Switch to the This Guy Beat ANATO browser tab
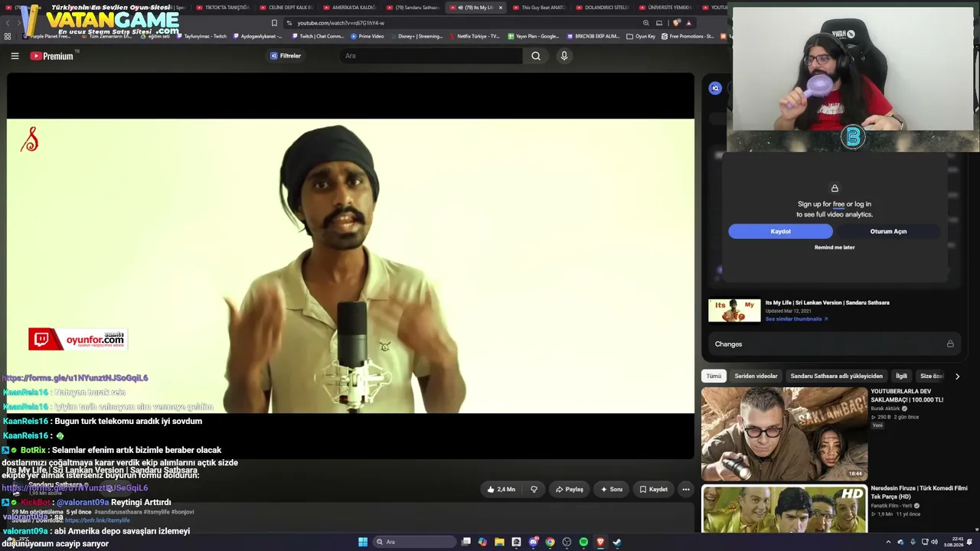The height and width of the screenshot is (551, 980). pyautogui.click(x=539, y=8)
